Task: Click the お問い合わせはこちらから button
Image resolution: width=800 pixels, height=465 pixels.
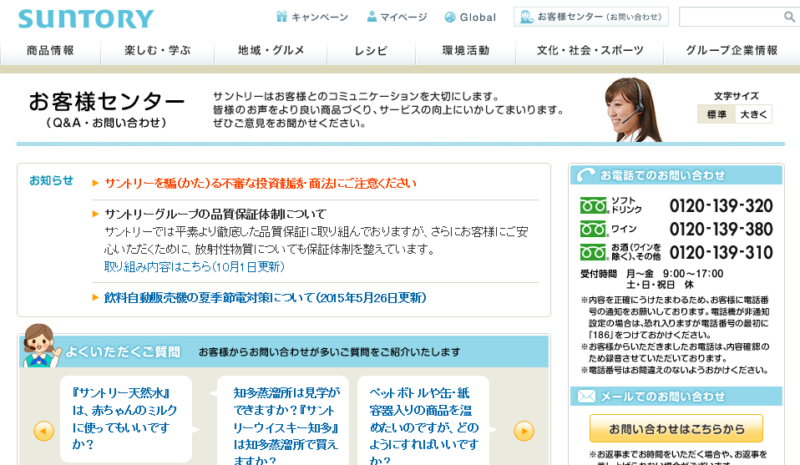Action: (x=676, y=428)
